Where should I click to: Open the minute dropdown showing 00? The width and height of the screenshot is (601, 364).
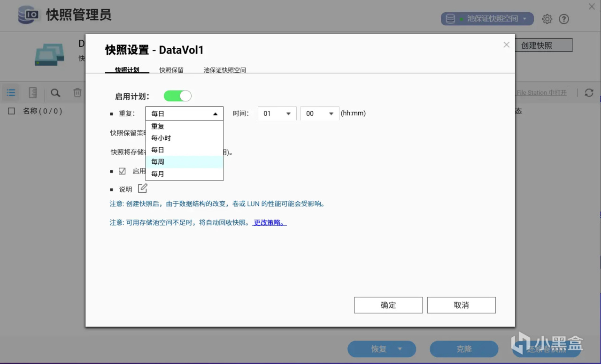(320, 114)
